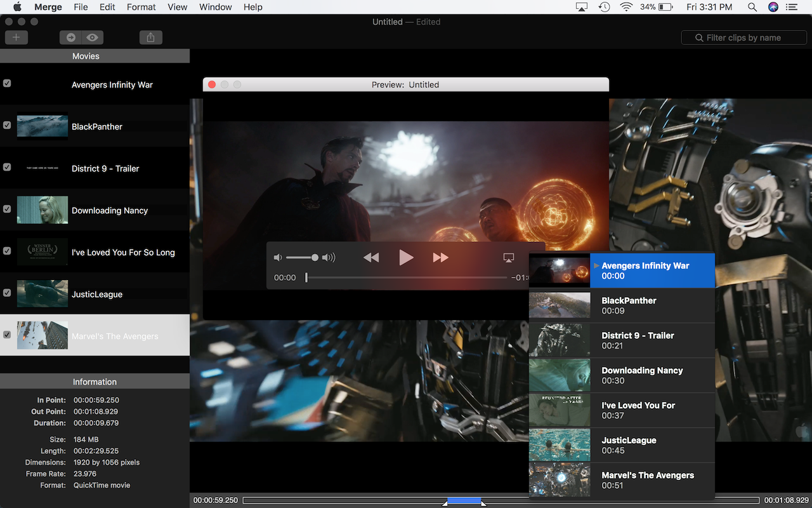Select Marvel's The Avengers movie row

coord(95,335)
